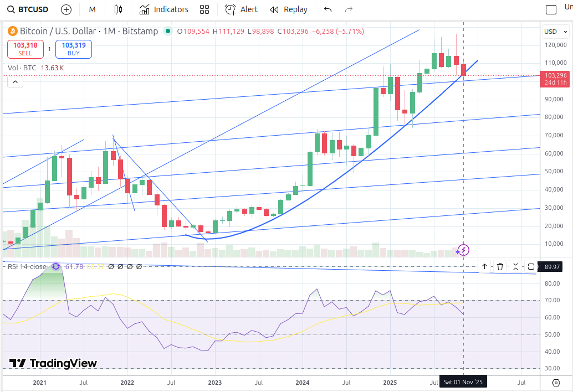Screen dimensions: 573x392
Task: Open the layout setup square icon
Action: [x=551, y=9]
